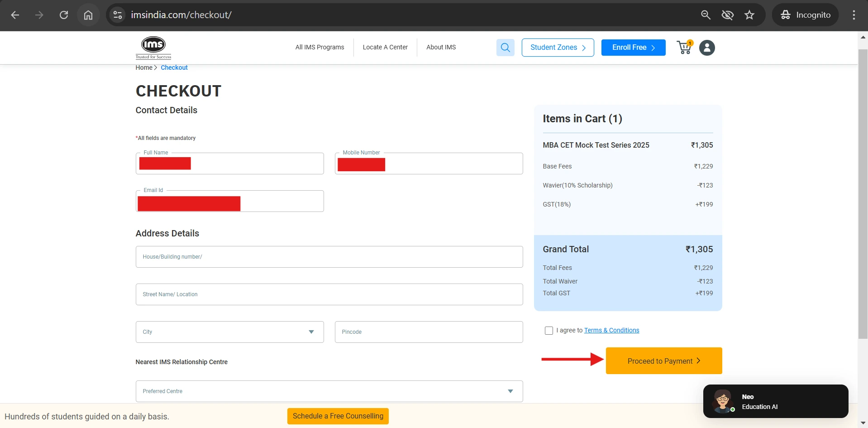Click into the Email Id field

pos(229,201)
